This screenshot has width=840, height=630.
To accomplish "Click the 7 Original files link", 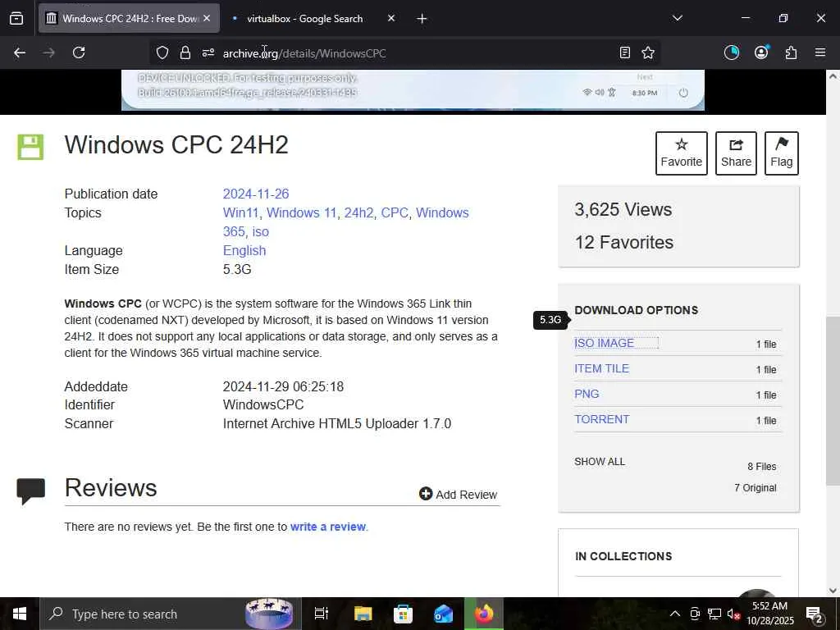I will coord(755,488).
